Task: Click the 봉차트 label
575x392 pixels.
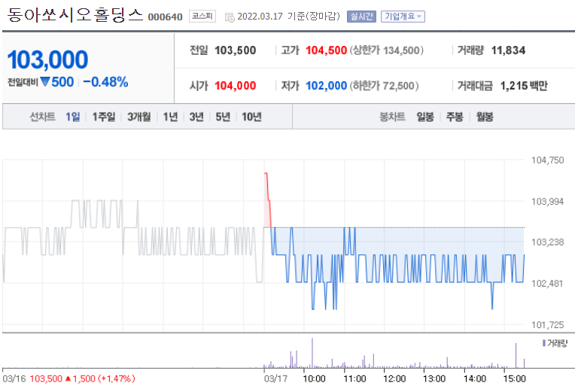Action: tap(392, 117)
